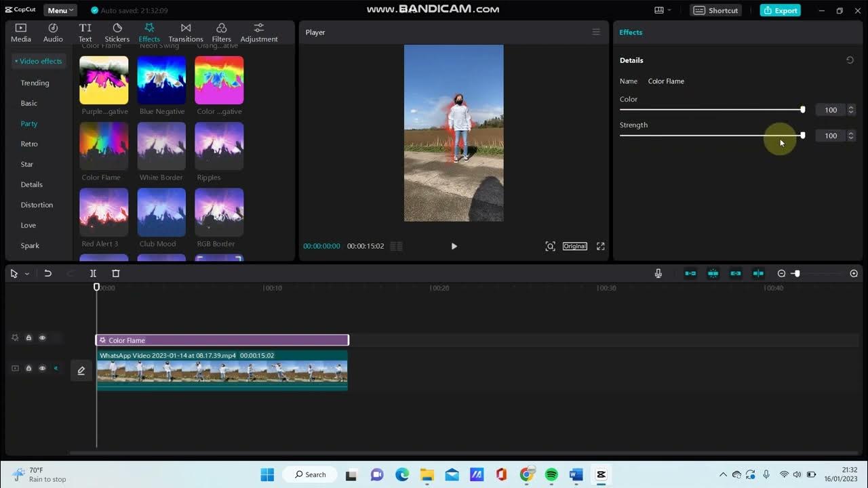The width and height of the screenshot is (868, 488).
Task: Enter fullscreen preview
Action: [600, 246]
